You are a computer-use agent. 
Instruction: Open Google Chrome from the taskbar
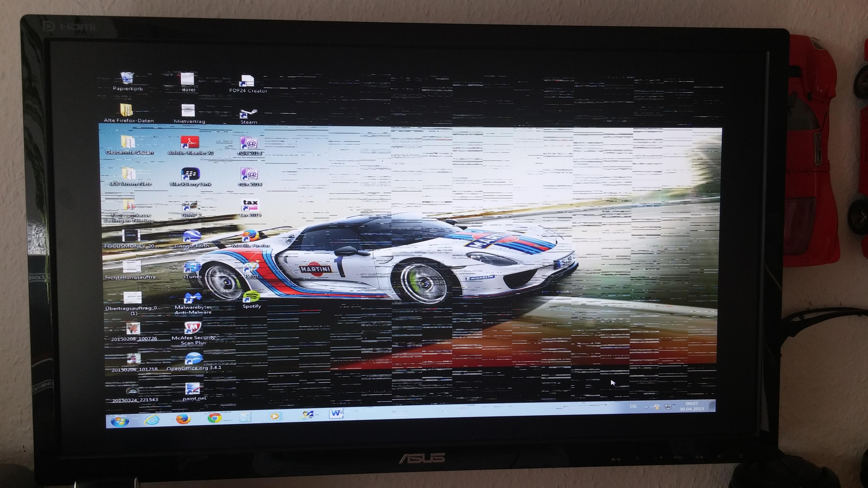pyautogui.click(x=214, y=418)
